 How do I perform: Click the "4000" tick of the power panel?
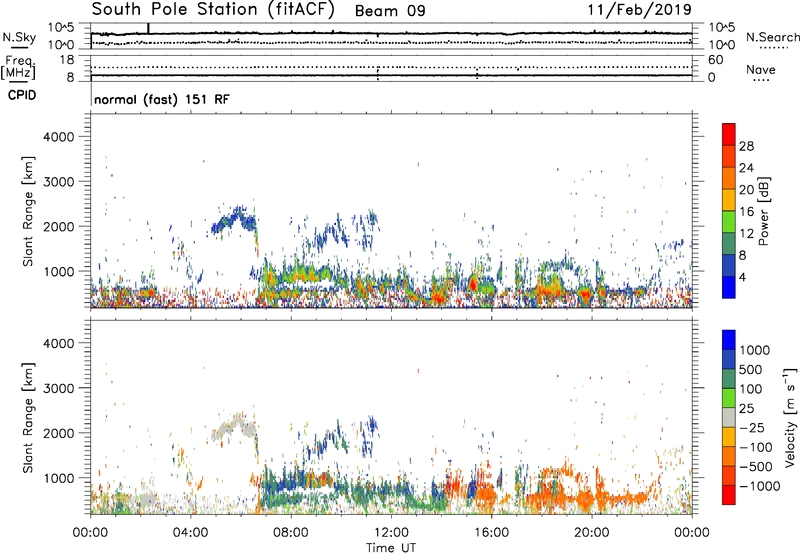click(58, 137)
